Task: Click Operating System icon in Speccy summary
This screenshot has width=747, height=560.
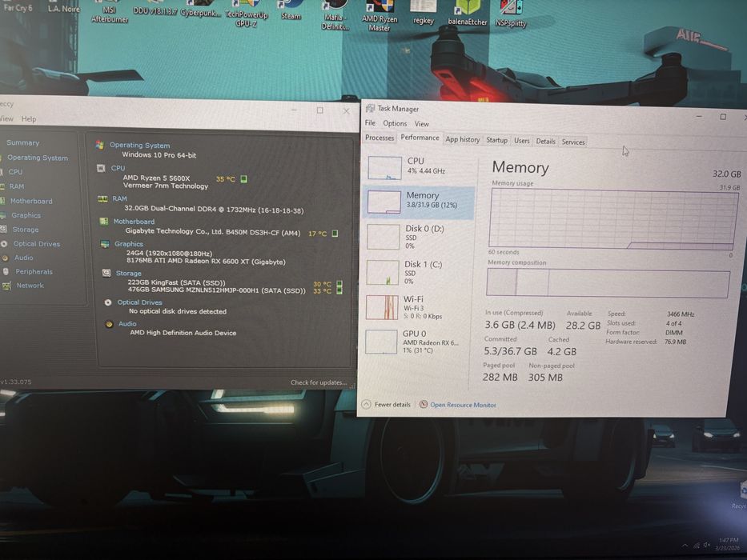Action: click(99, 145)
